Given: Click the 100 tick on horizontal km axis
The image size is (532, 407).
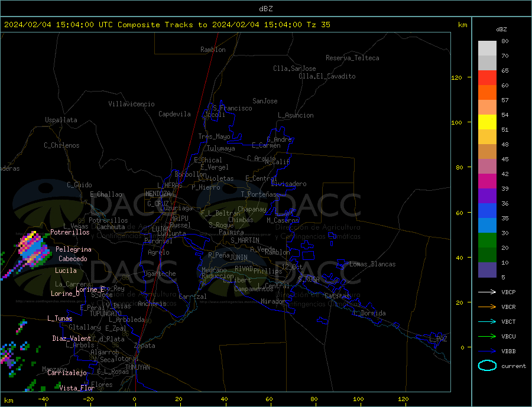Looking at the screenshot, I should (359, 399).
